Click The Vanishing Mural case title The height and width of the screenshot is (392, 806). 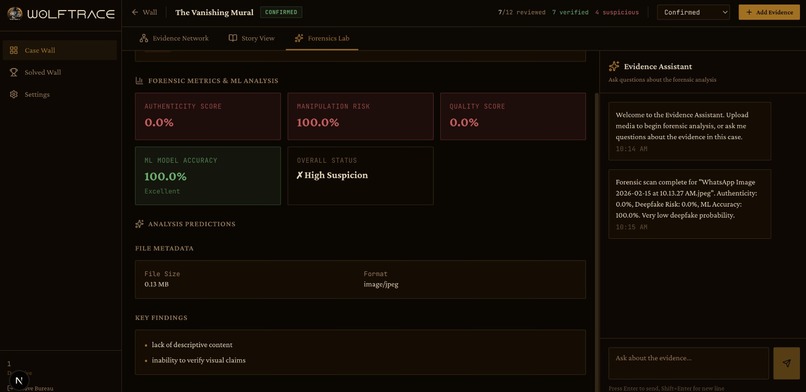[x=214, y=12]
